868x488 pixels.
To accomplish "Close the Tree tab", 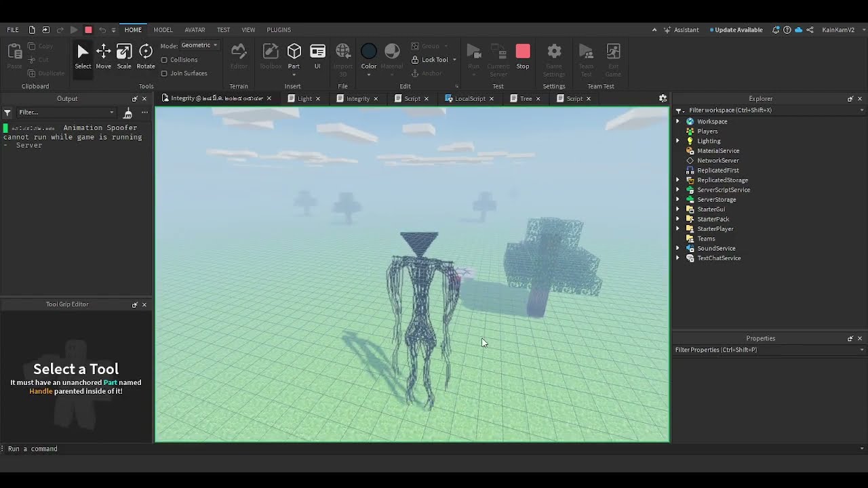I will coord(538,99).
